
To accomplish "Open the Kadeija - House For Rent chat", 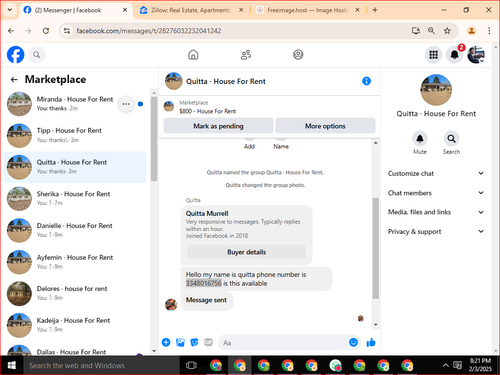I will 75,325.
